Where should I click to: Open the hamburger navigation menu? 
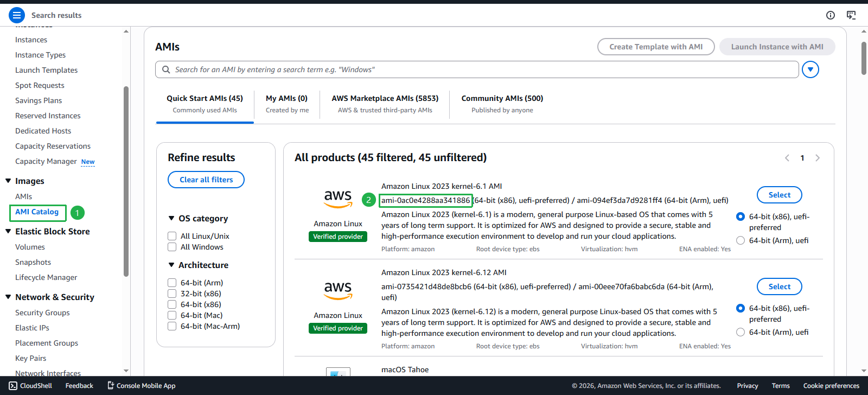[17, 15]
